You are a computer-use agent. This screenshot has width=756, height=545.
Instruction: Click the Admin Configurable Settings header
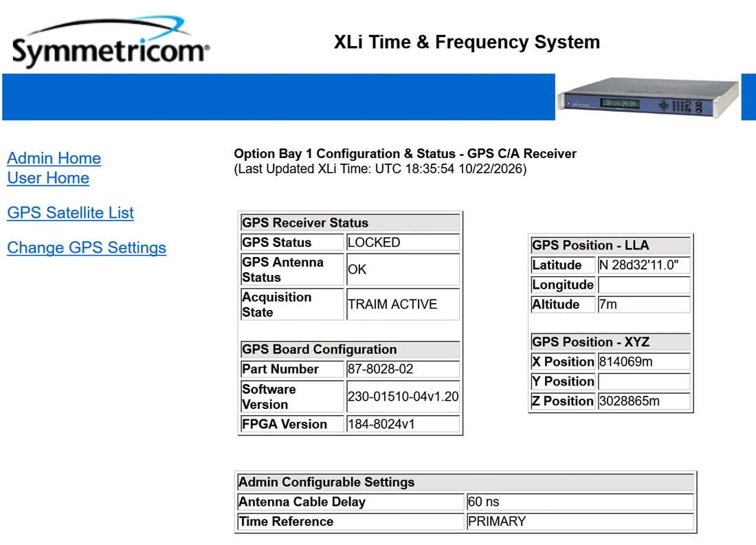pos(466,482)
